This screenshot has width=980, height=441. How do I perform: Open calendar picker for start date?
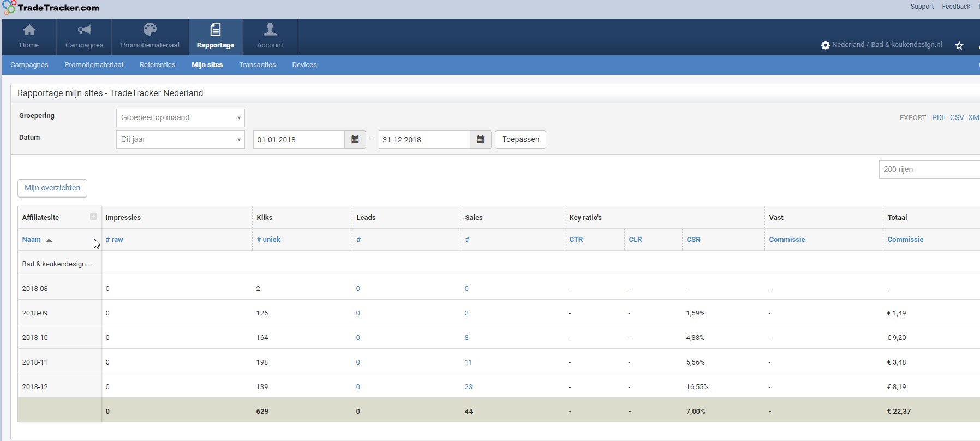click(355, 140)
